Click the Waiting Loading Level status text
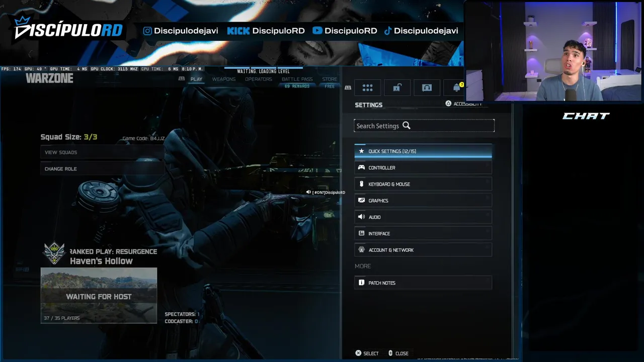644x362 pixels. coord(263,71)
